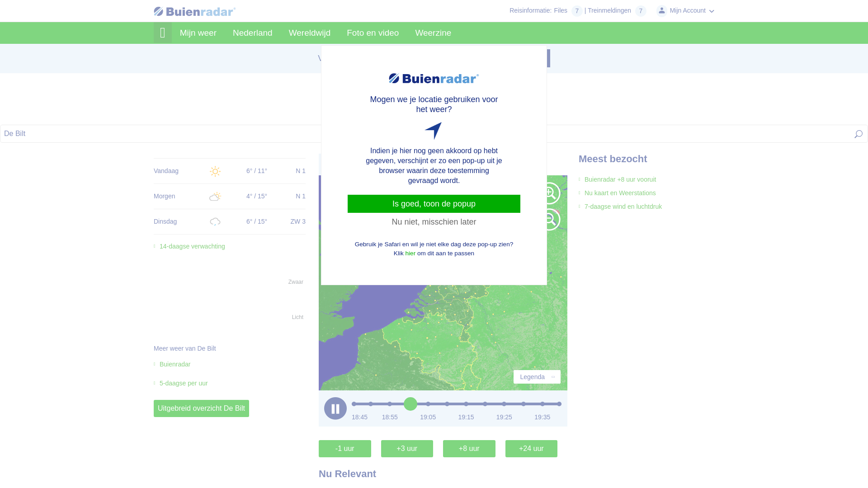Screen dimensions: 868x488
Task: Dismiss with 'Nu niet, misschien later'
Action: coord(434,222)
